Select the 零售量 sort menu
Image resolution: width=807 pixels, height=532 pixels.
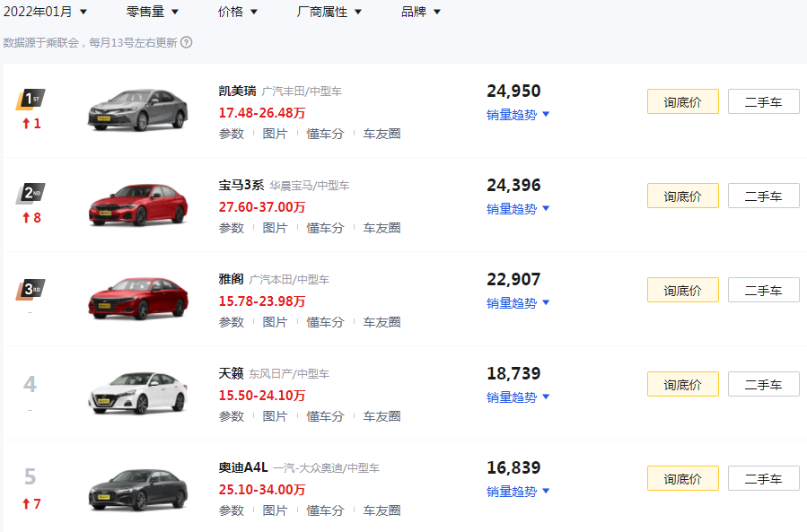point(153,12)
